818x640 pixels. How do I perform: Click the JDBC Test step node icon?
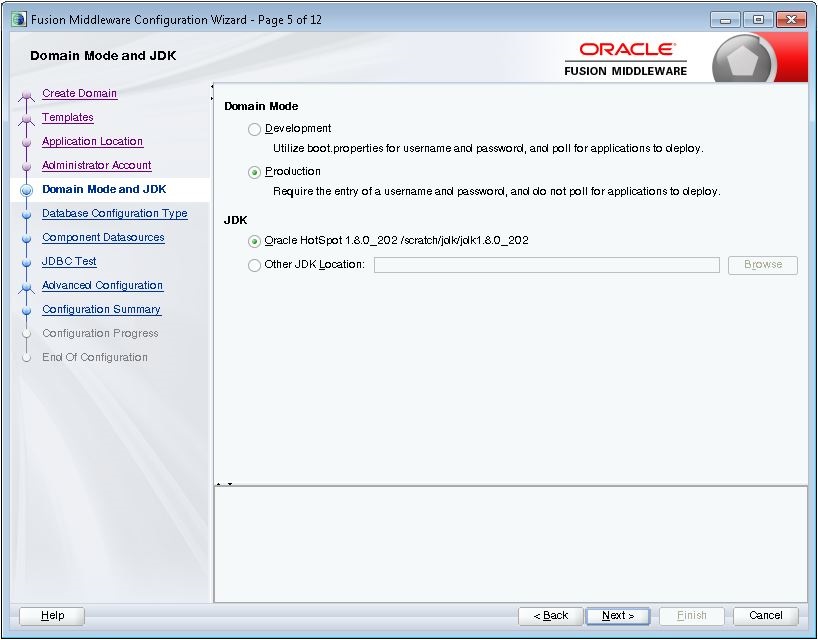coord(27,262)
